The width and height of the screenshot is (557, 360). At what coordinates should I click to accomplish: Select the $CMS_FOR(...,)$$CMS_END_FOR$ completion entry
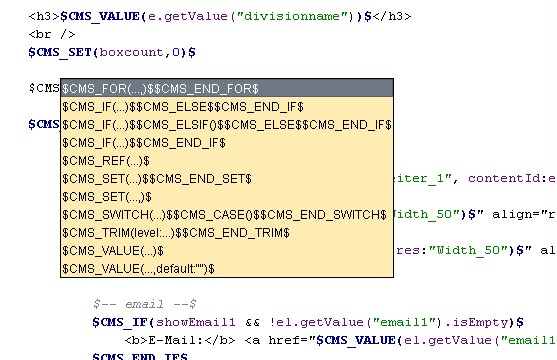pos(227,88)
